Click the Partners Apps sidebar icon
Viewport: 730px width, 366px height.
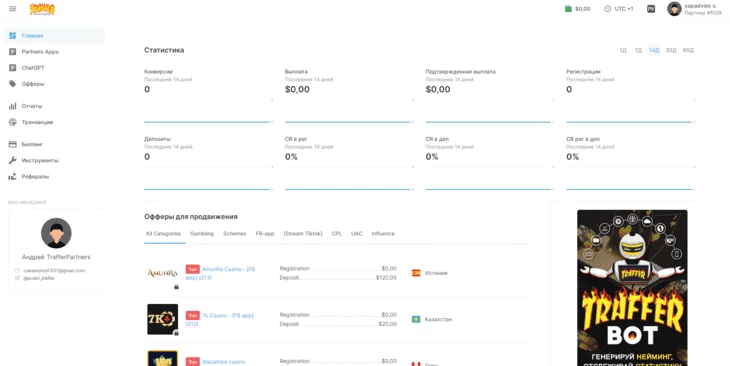13,52
